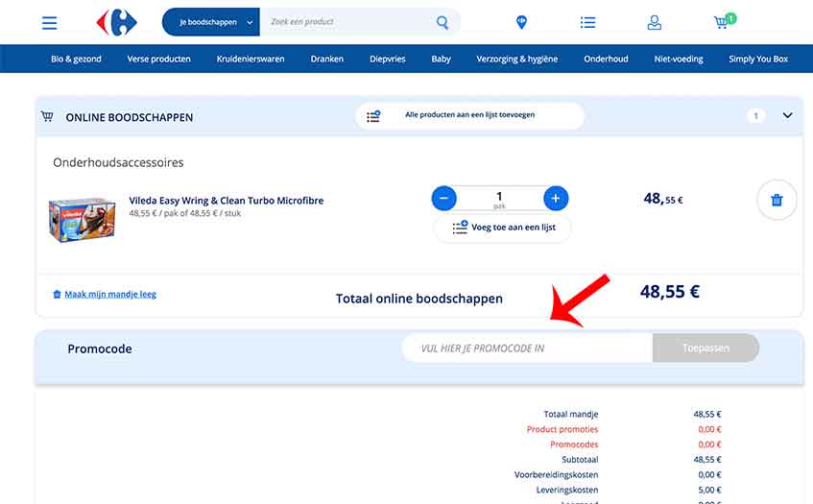
Task: Click the 'Promocodes' summary label
Action: 574,444
